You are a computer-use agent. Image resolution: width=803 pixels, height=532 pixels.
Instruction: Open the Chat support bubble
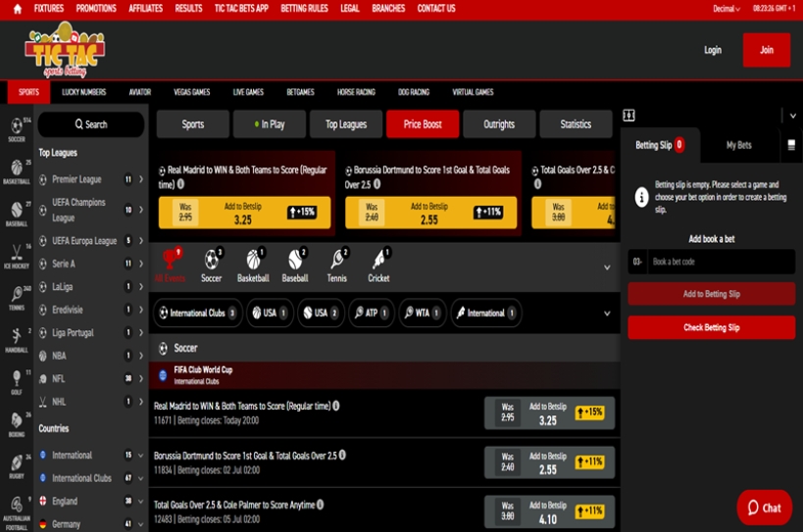click(x=765, y=508)
